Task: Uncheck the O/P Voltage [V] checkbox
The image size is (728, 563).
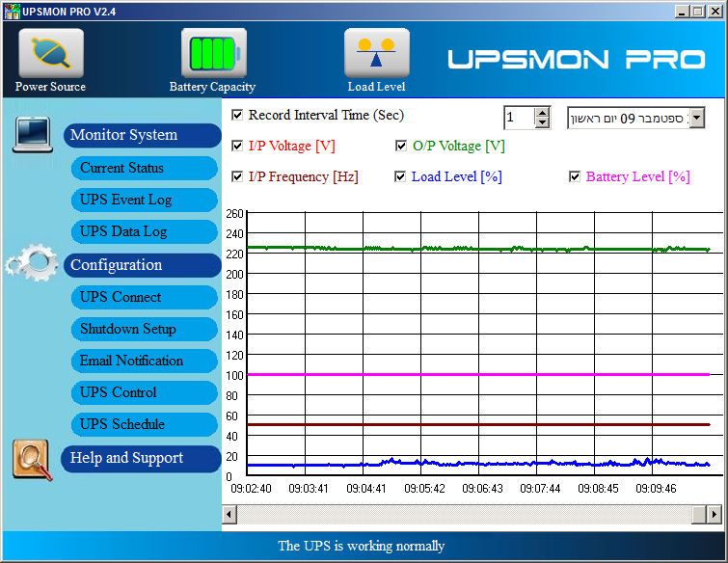Action: coord(401,146)
